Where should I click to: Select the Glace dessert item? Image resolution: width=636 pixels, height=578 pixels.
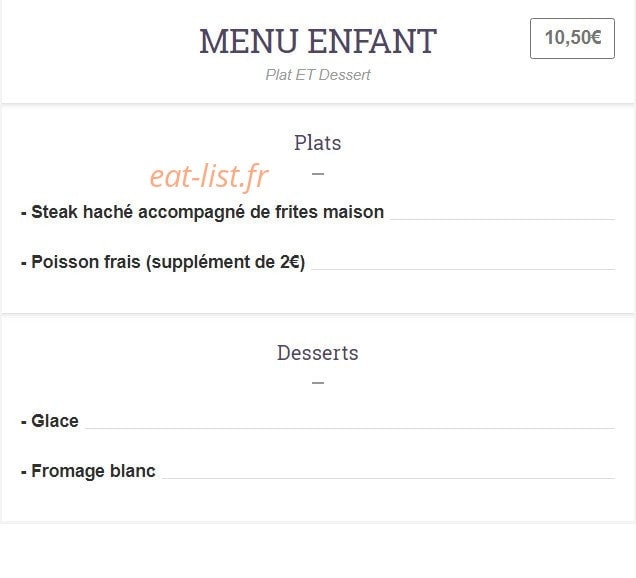tap(49, 421)
